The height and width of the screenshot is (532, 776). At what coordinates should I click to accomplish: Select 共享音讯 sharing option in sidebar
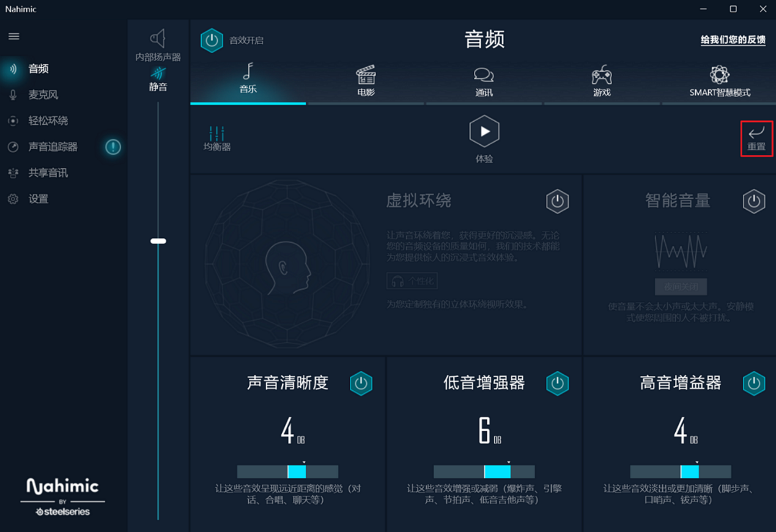click(48, 173)
